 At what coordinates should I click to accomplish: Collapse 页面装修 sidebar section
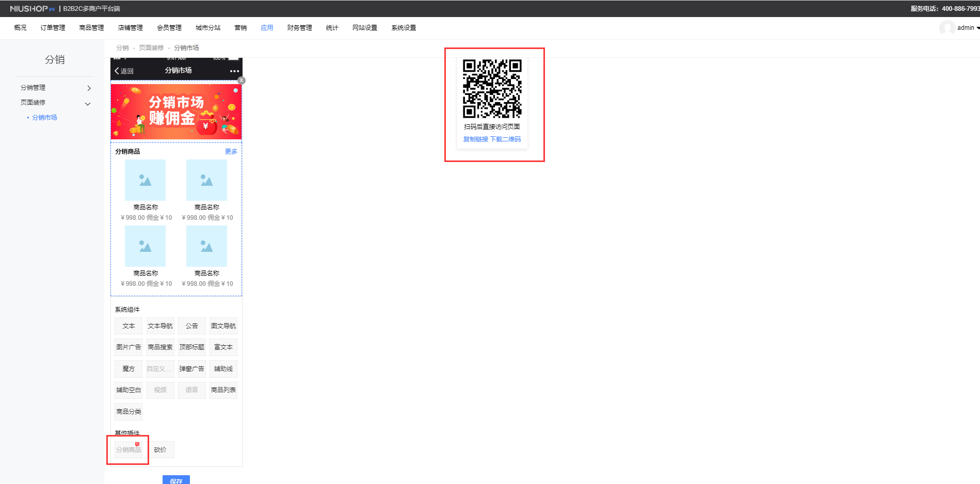(x=55, y=103)
